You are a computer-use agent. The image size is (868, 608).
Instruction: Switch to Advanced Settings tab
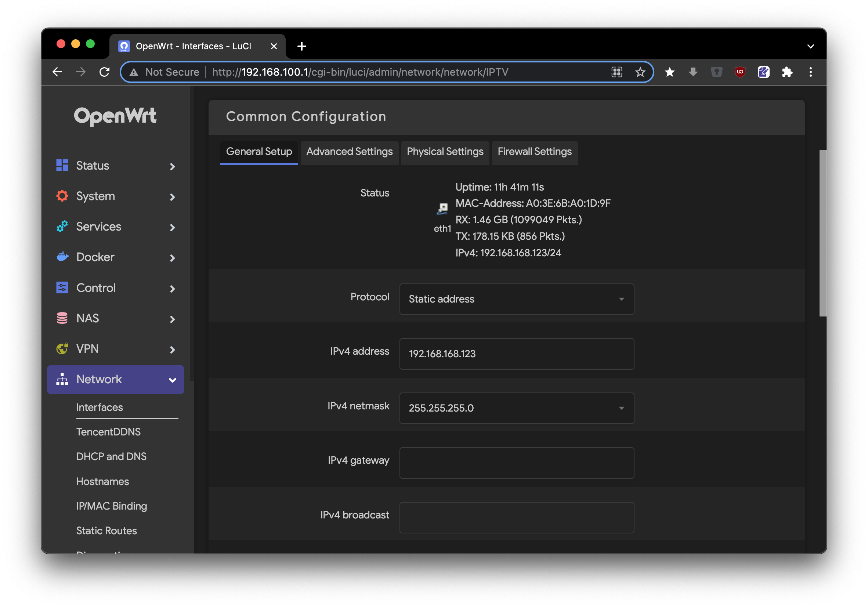[350, 152]
